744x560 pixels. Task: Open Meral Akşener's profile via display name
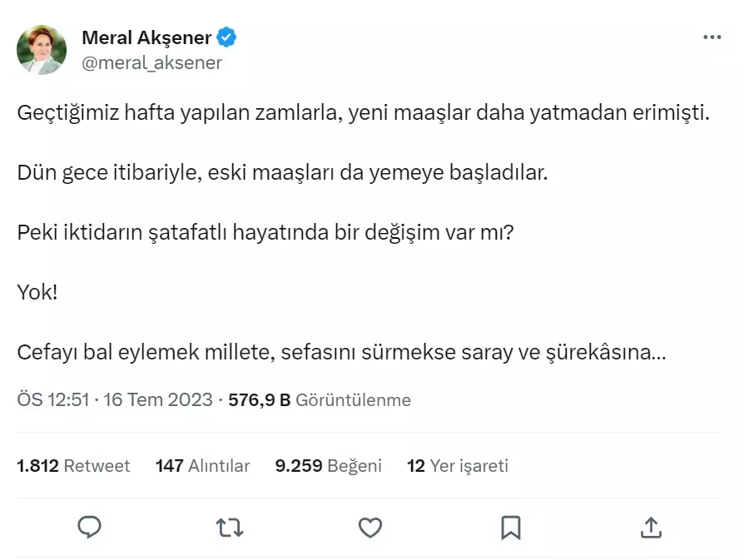pos(144,37)
